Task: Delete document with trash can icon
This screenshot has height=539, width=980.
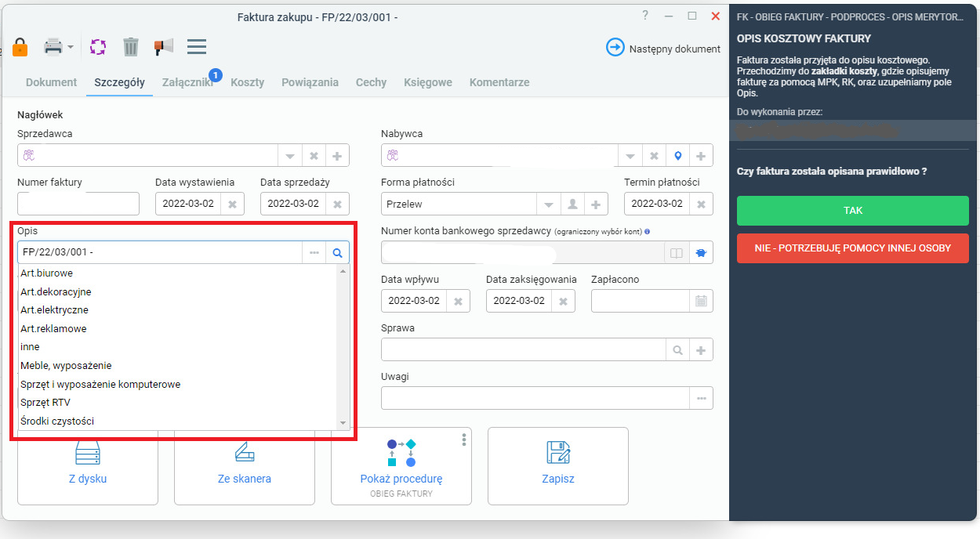Action: click(131, 47)
